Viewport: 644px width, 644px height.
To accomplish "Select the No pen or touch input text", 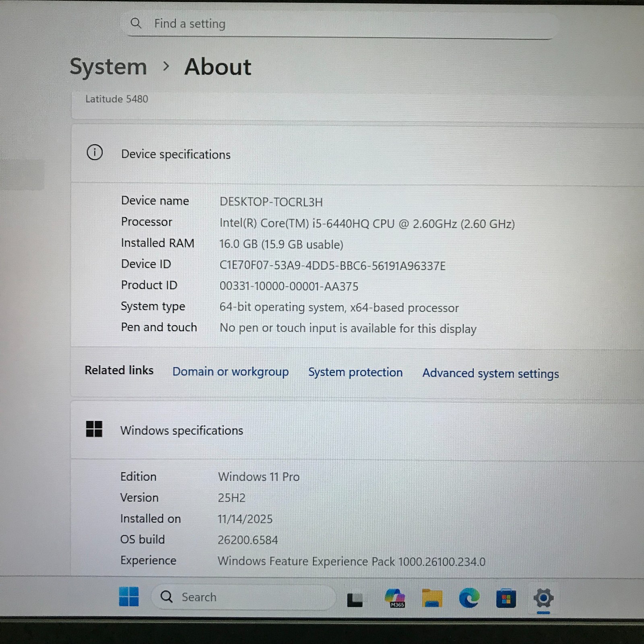I will click(x=348, y=328).
